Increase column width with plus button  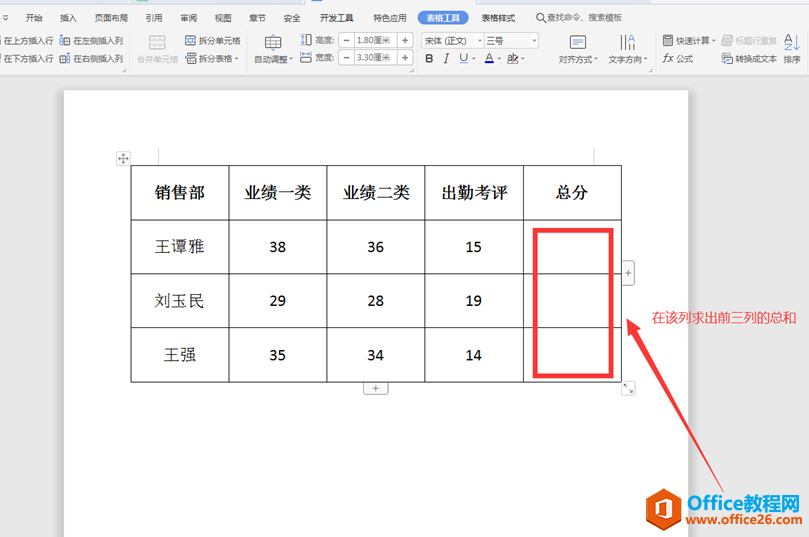(x=405, y=58)
